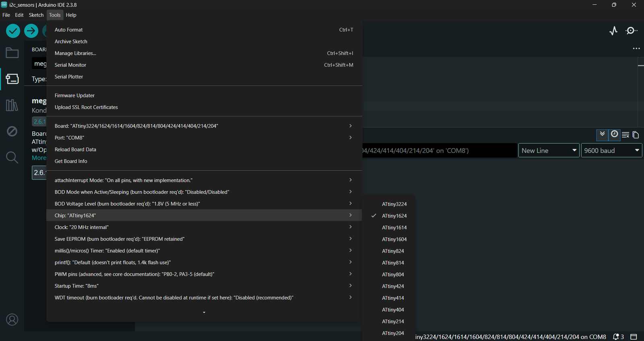The height and width of the screenshot is (341, 644).
Task: Click the serial message input field
Action: point(440,150)
